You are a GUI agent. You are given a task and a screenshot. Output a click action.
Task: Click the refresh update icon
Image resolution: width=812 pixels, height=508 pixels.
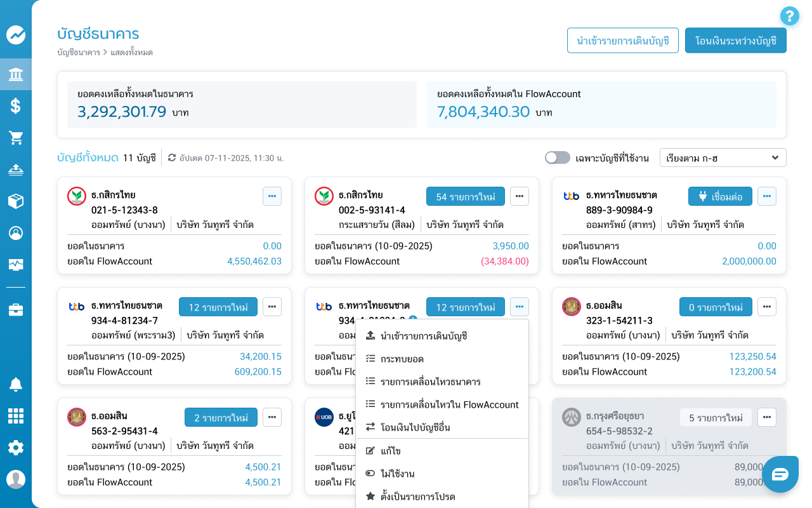click(172, 157)
